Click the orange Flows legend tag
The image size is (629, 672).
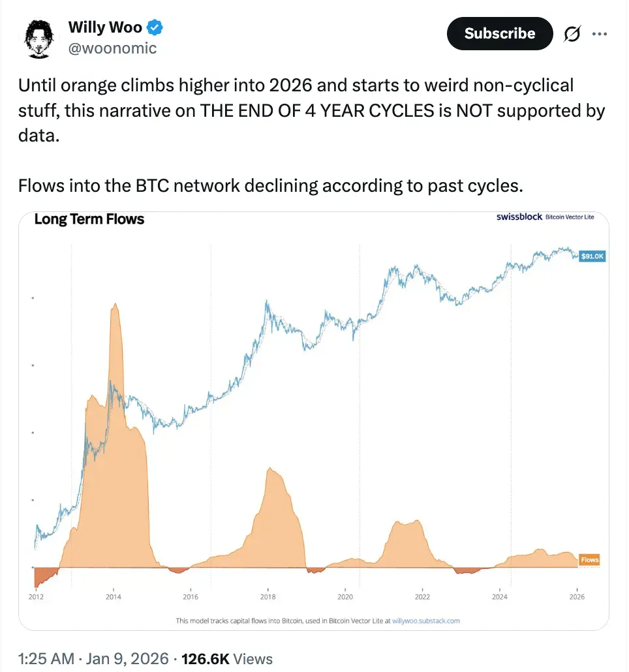pos(589,559)
